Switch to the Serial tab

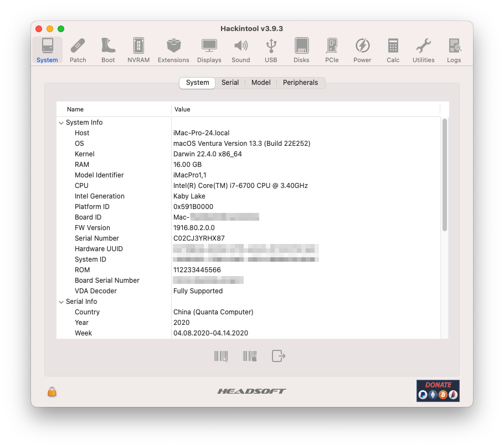pos(230,83)
